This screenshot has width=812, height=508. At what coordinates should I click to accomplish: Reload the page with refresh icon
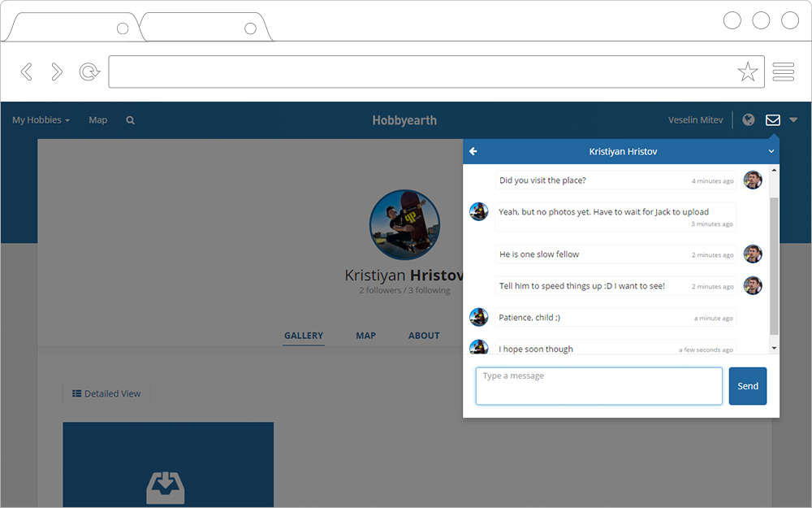tap(88, 72)
